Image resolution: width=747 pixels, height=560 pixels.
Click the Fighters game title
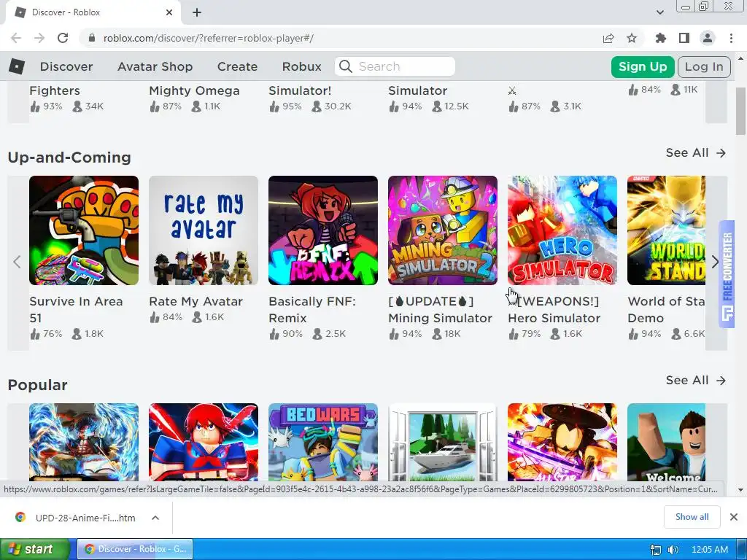(x=55, y=90)
